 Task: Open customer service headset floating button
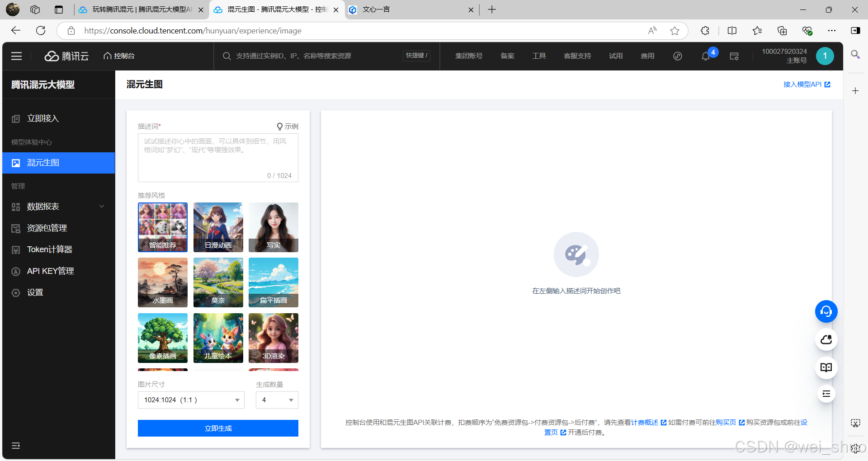(826, 311)
